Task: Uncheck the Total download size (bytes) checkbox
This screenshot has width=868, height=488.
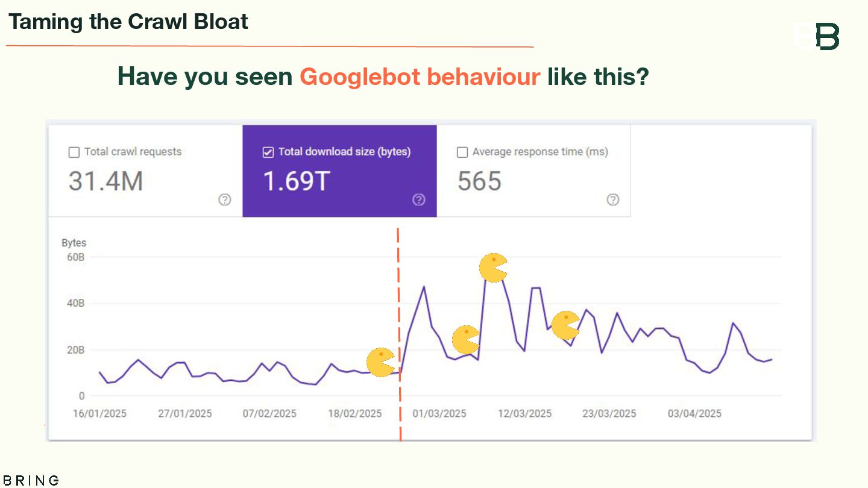Action: pos(268,152)
